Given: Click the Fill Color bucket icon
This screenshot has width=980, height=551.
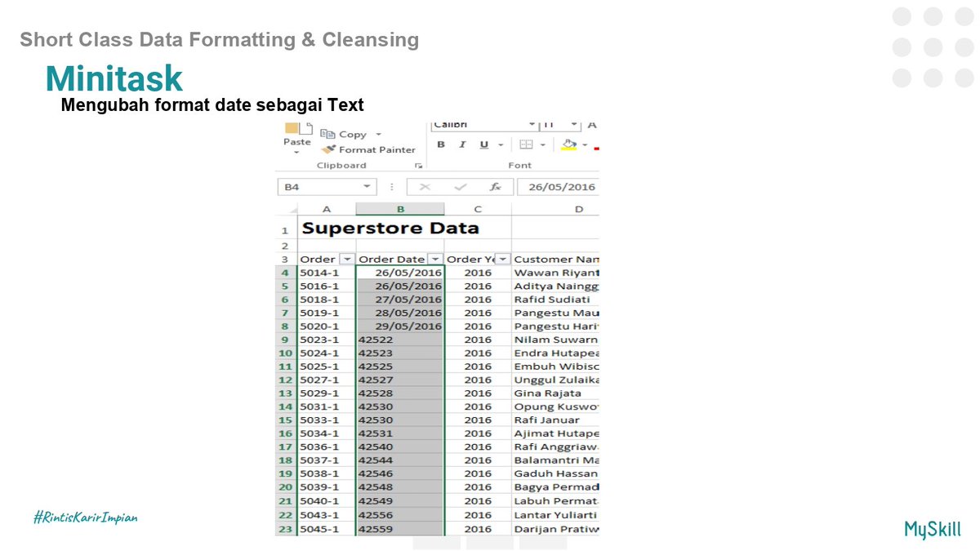Looking at the screenshot, I should click(x=569, y=144).
